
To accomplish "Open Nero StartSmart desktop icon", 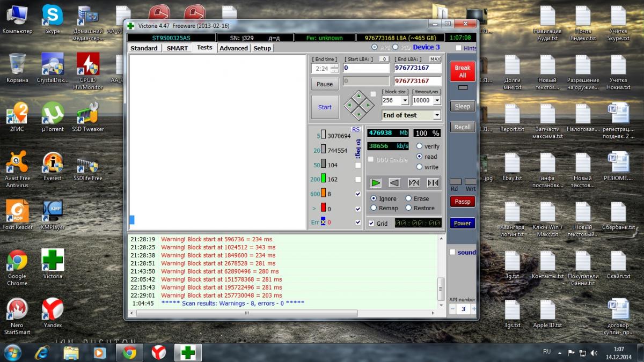I will pyautogui.click(x=17, y=316).
